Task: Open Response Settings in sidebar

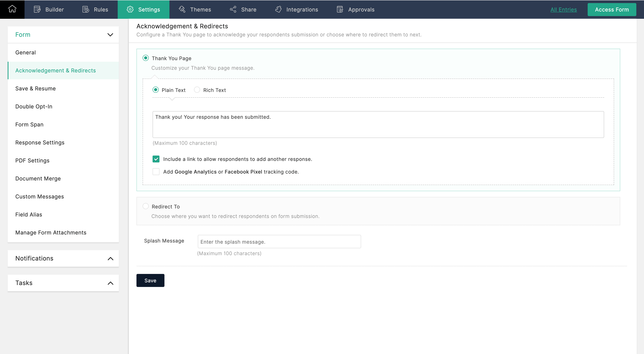Action: pyautogui.click(x=63, y=142)
